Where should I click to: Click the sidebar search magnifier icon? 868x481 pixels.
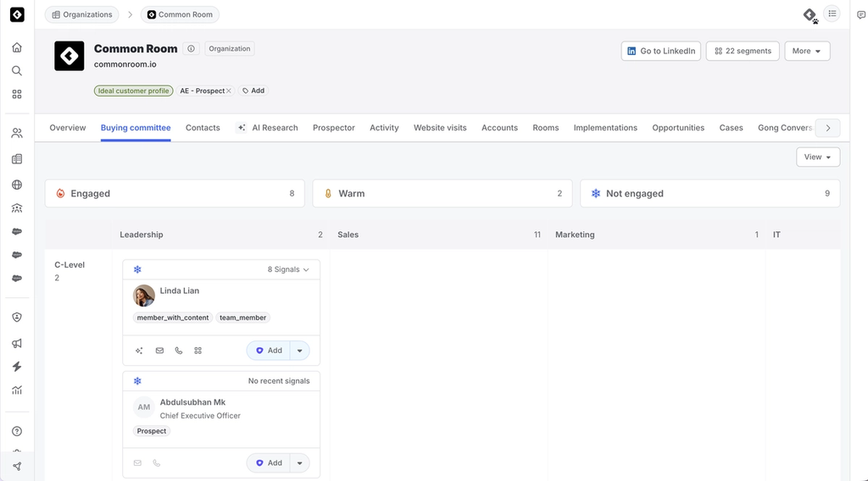click(17, 71)
